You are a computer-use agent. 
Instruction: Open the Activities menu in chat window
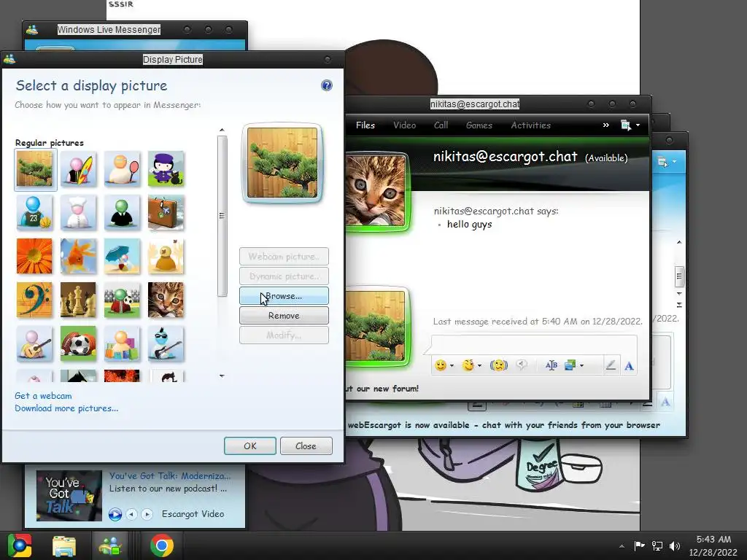(x=531, y=125)
